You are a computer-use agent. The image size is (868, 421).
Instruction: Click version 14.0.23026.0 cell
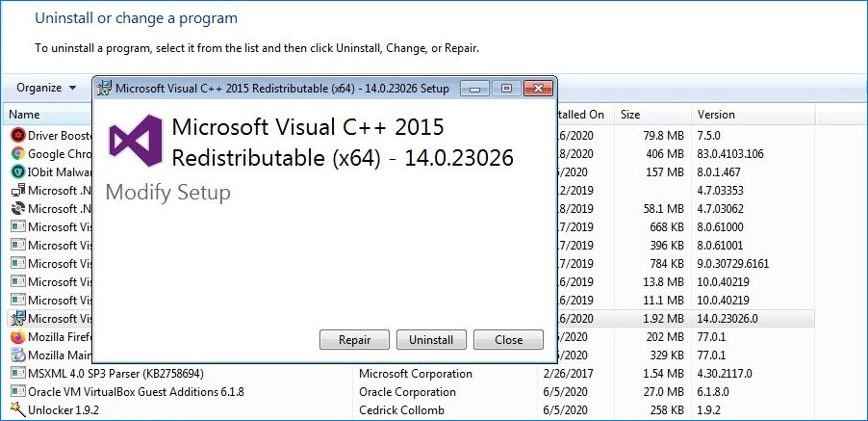728,318
